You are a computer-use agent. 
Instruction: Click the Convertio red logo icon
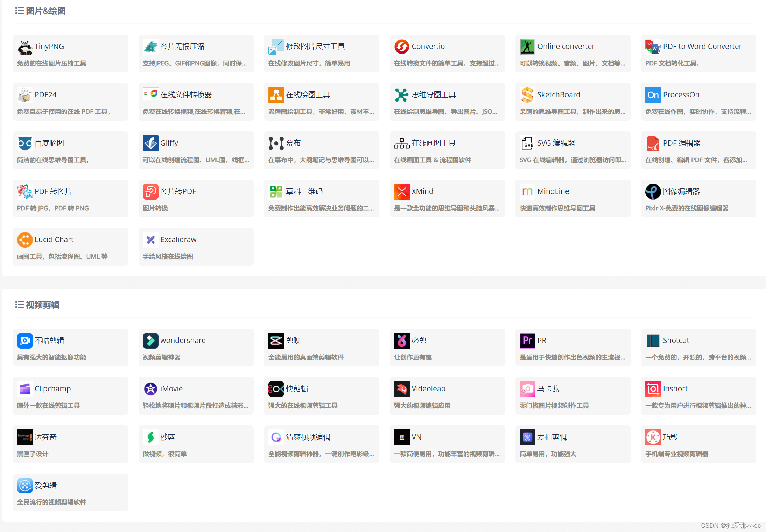(402, 47)
